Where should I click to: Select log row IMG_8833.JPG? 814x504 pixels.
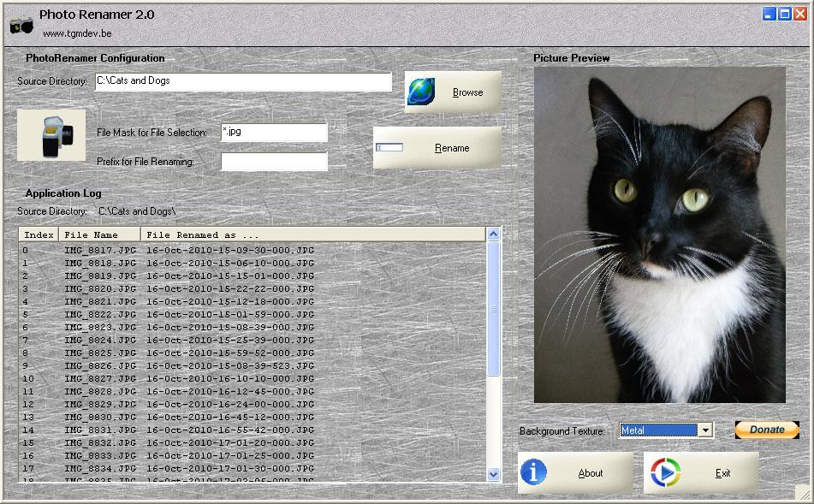tap(253, 456)
